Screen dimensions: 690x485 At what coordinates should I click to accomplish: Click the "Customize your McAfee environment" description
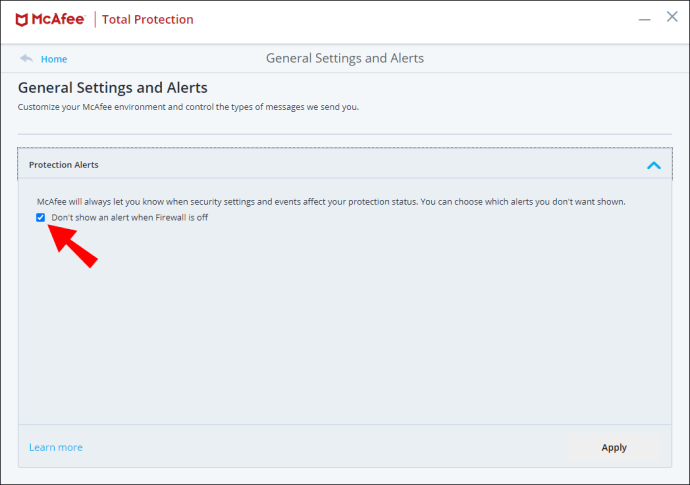click(x=188, y=107)
